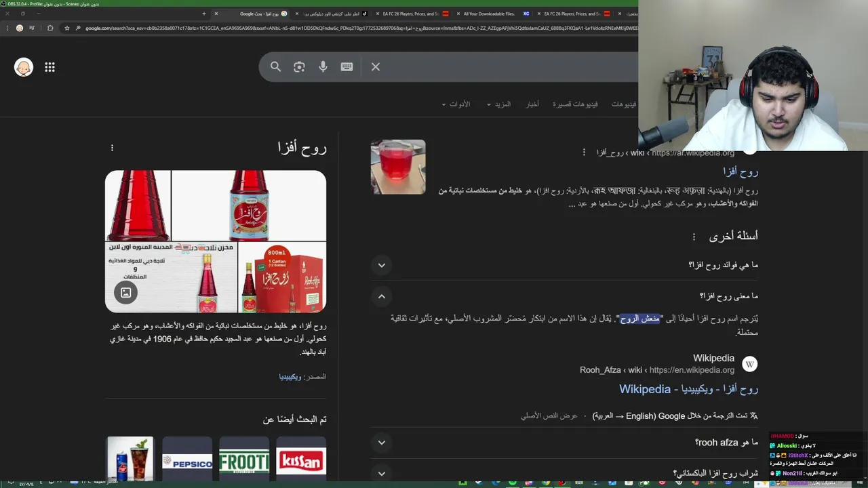Open a new browser tab with plus
Viewport: 868px width, 488px height.
(x=204, y=14)
